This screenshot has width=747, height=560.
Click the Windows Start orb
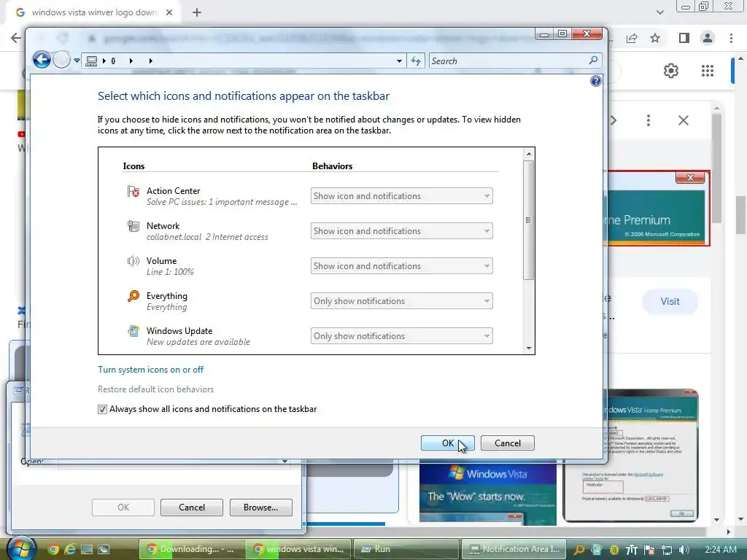click(x=20, y=548)
